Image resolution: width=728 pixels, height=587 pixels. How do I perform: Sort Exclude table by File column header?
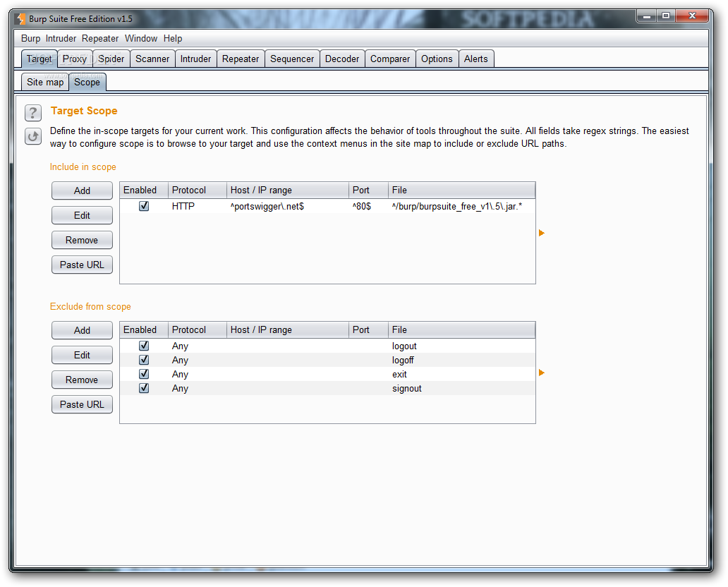coord(461,330)
